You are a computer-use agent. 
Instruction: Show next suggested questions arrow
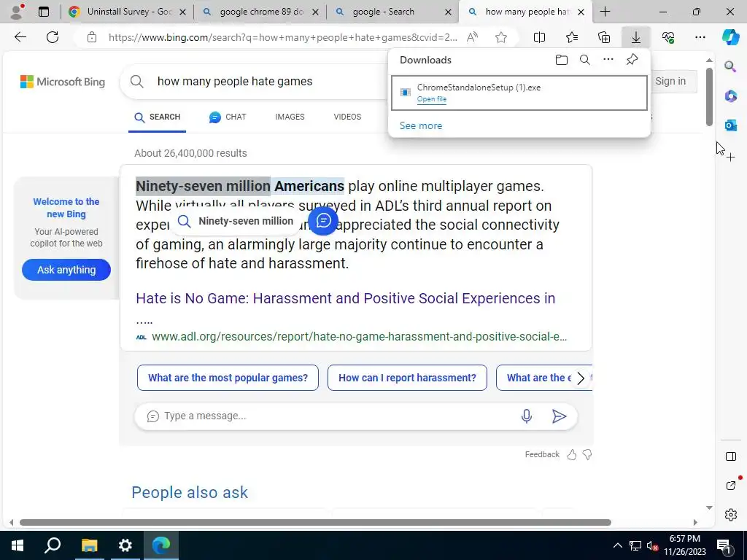click(580, 378)
